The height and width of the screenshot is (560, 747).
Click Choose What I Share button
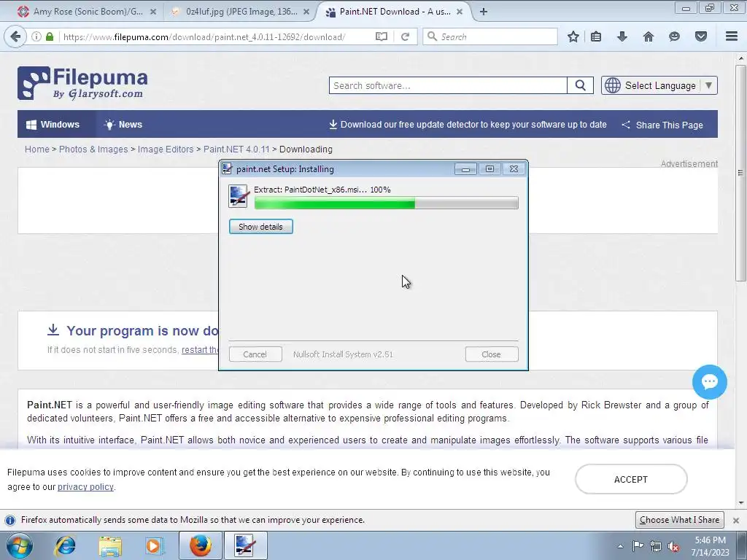tap(680, 520)
